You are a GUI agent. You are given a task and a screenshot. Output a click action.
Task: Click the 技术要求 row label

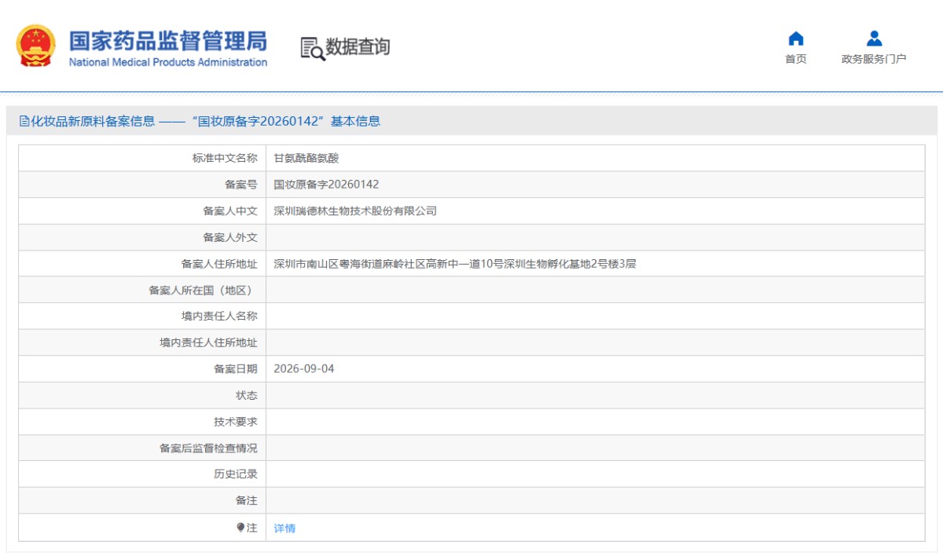(x=236, y=422)
